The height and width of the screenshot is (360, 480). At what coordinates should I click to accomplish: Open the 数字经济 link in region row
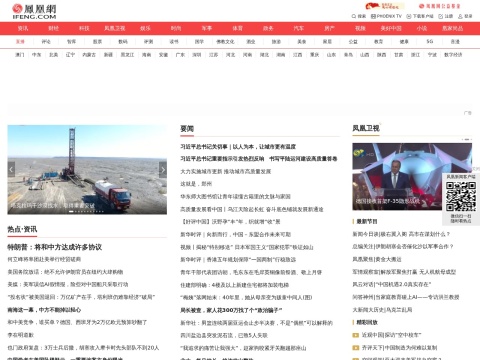point(453,55)
